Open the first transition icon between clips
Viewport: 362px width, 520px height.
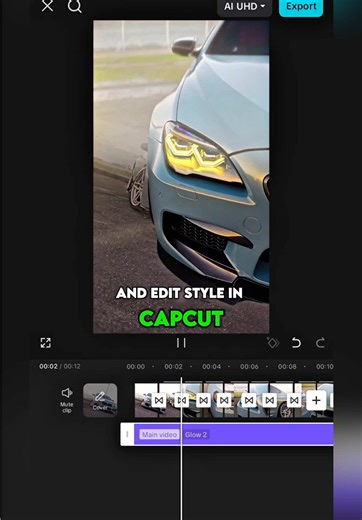pos(159,400)
